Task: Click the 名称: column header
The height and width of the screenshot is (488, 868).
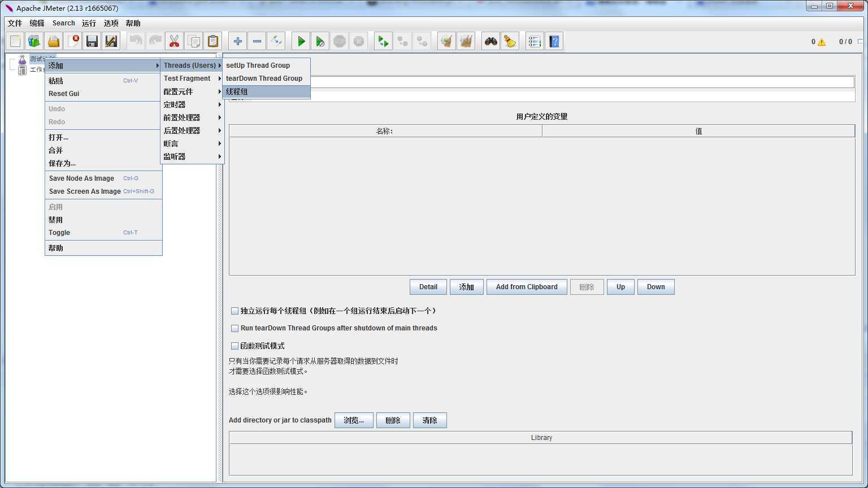Action: click(385, 131)
